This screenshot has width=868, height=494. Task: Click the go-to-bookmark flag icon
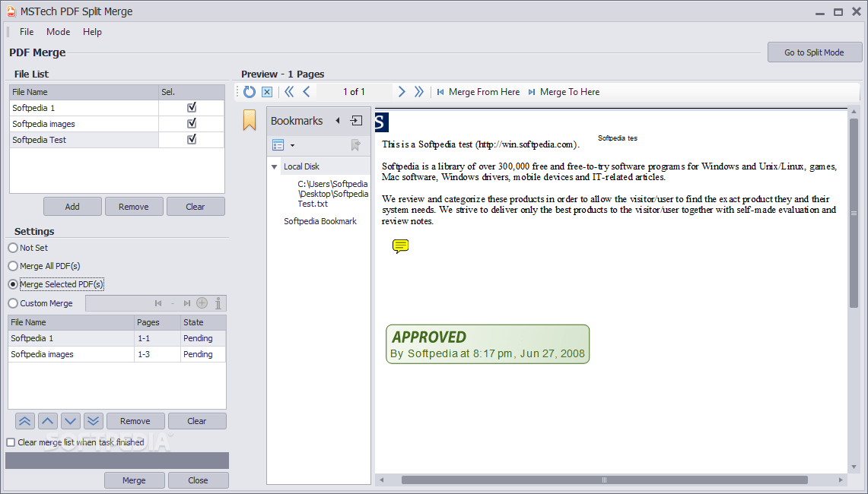pyautogui.click(x=355, y=145)
